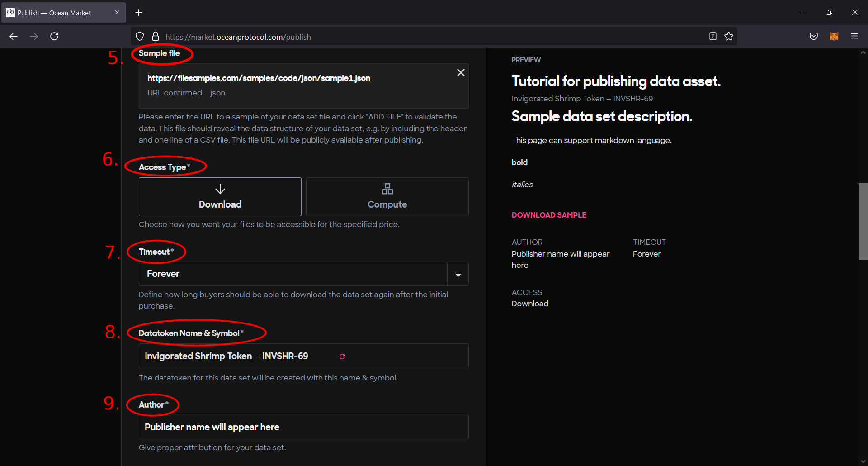Open the shield tracking protection icon
Image resolution: width=868 pixels, height=466 pixels.
tap(140, 37)
